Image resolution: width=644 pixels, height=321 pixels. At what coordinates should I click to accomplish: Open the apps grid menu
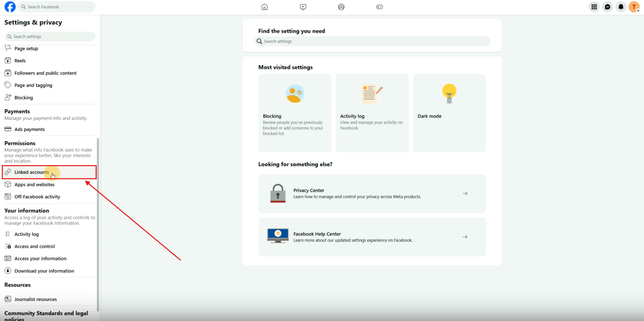(594, 7)
